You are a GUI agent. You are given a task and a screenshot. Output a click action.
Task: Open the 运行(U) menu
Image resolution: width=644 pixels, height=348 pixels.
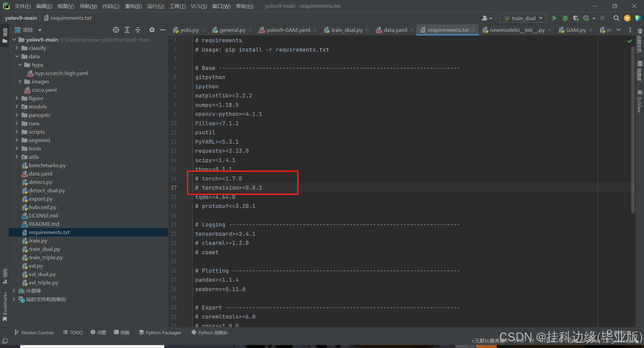(x=156, y=6)
